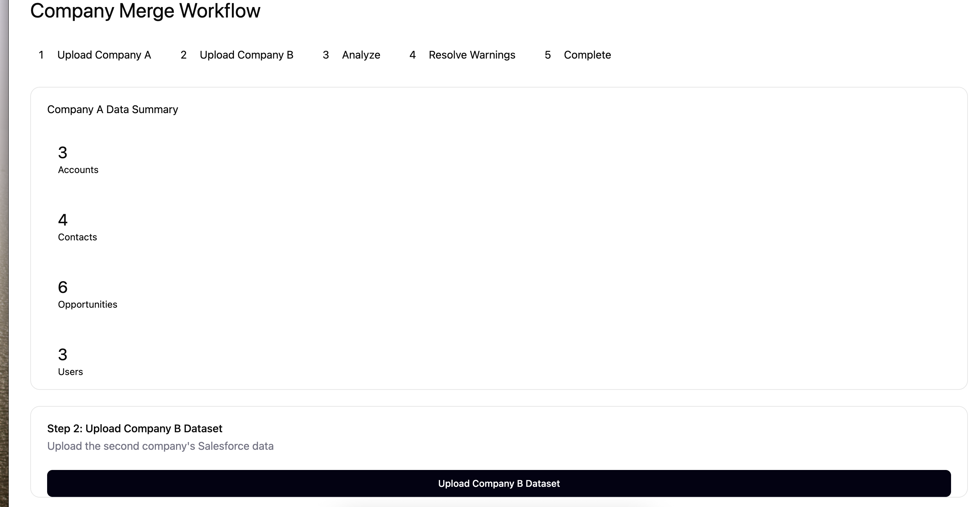Image resolution: width=980 pixels, height=507 pixels.
Task: Click step number 5 indicator
Action: tap(548, 55)
